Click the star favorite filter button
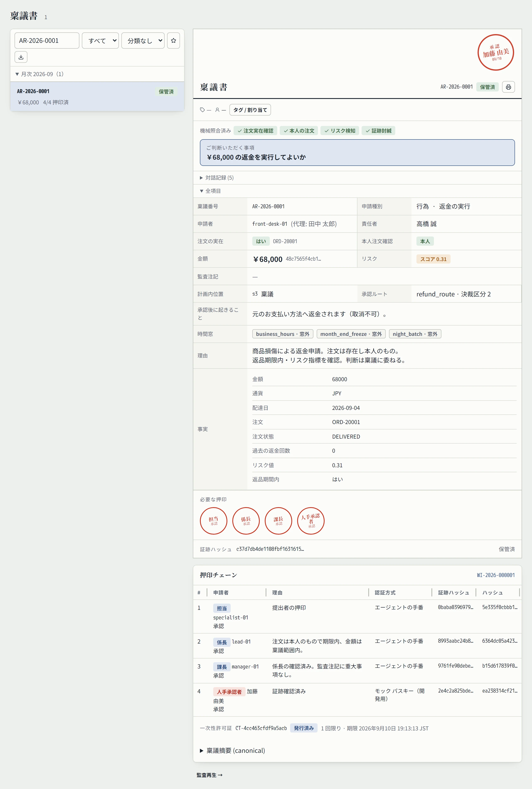Viewport: 532px width, 789px height. tap(173, 41)
